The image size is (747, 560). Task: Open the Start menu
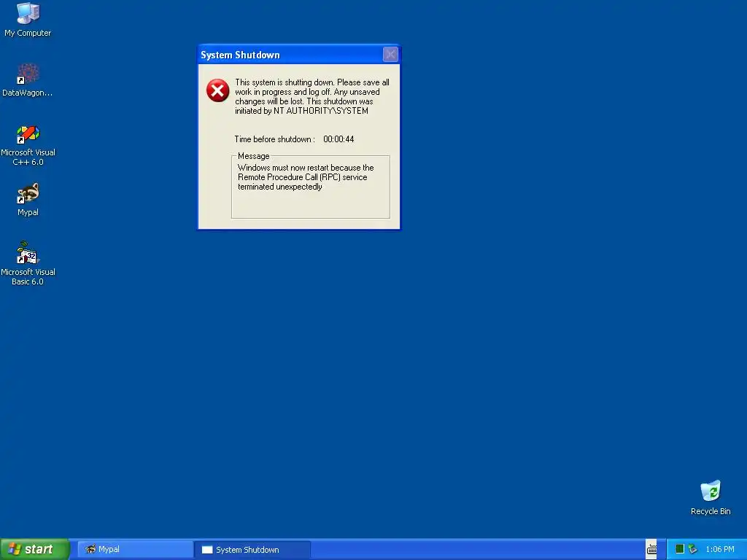tap(35, 549)
